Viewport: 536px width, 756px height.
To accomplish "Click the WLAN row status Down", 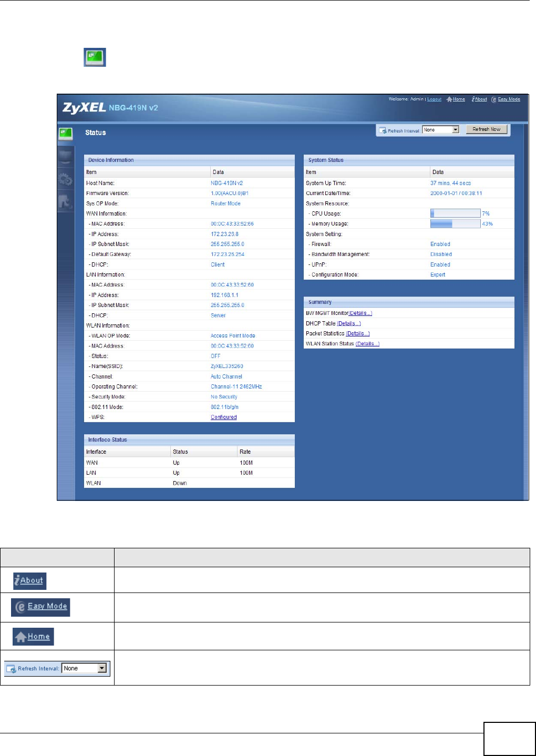I will (x=180, y=483).
